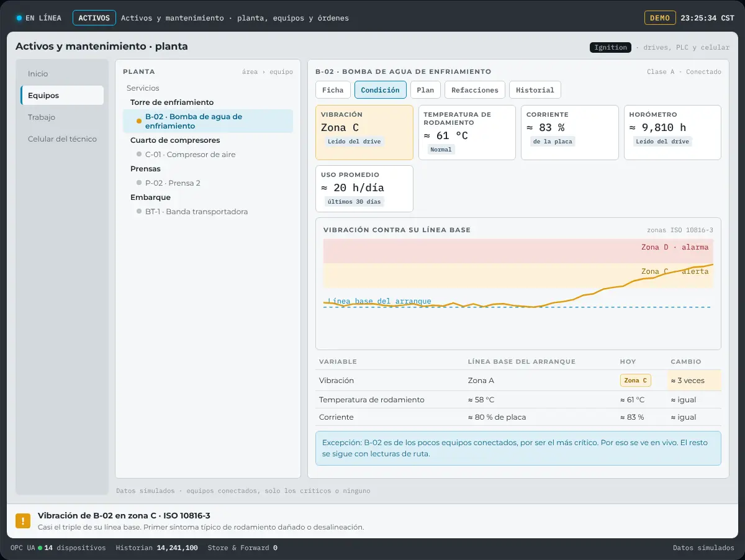Click the 23:25:34 CST clock
The height and width of the screenshot is (560, 745).
(x=707, y=18)
